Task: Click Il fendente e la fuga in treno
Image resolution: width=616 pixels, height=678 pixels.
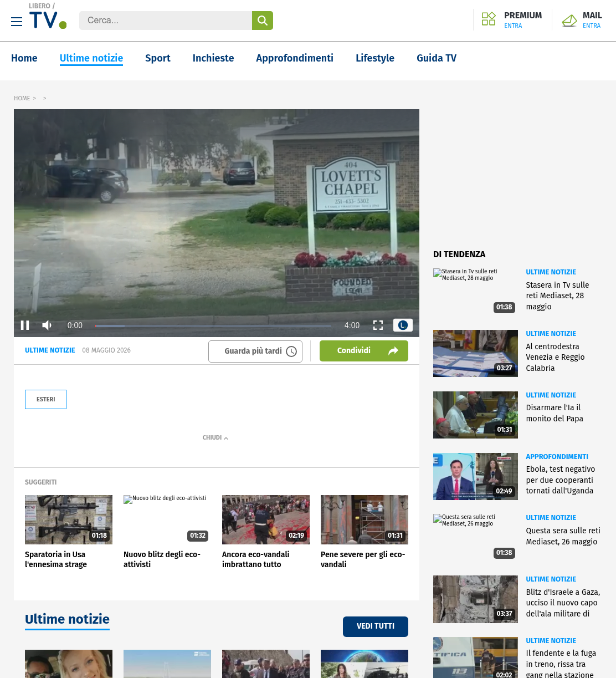Action: pos(561,664)
